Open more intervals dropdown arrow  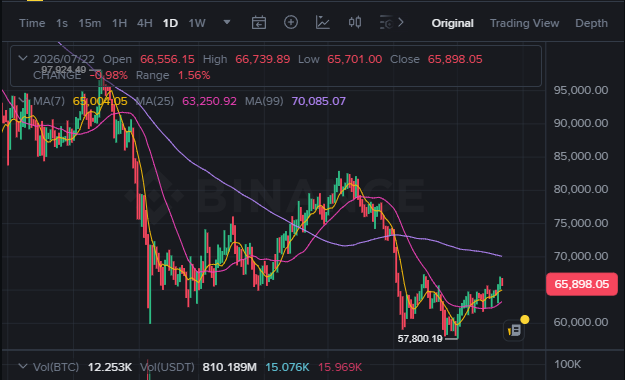coord(227,22)
